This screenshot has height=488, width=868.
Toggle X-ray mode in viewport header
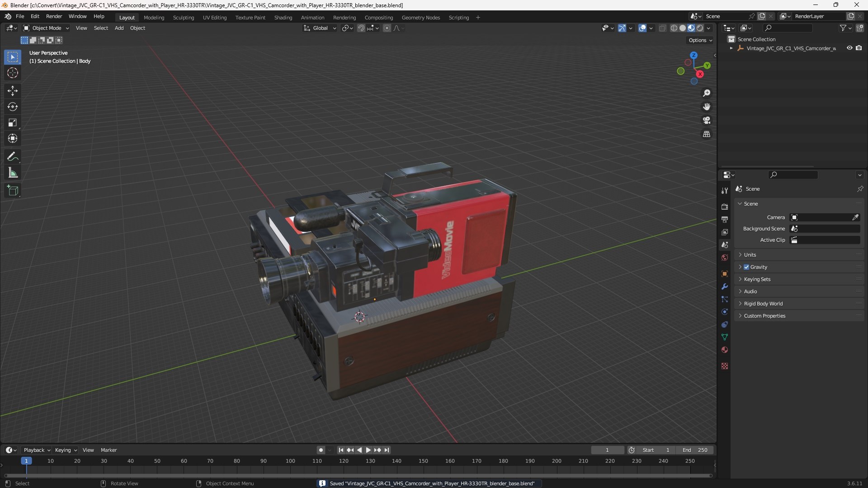pos(662,28)
